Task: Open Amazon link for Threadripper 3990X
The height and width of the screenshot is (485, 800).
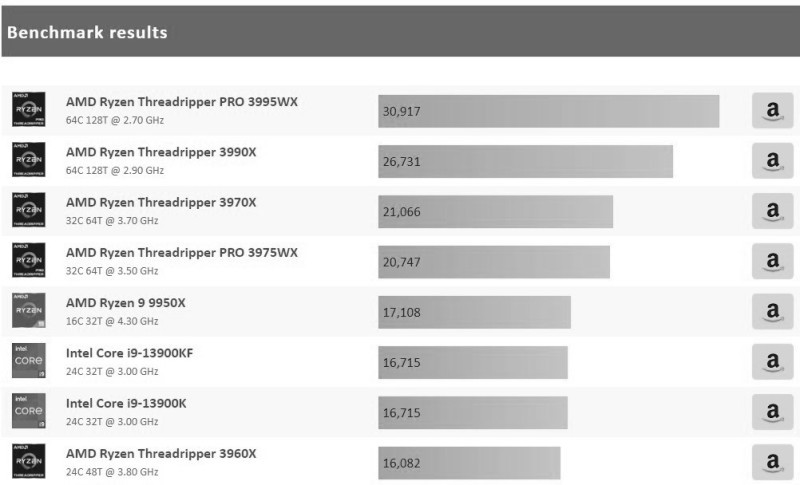Action: coord(772,161)
